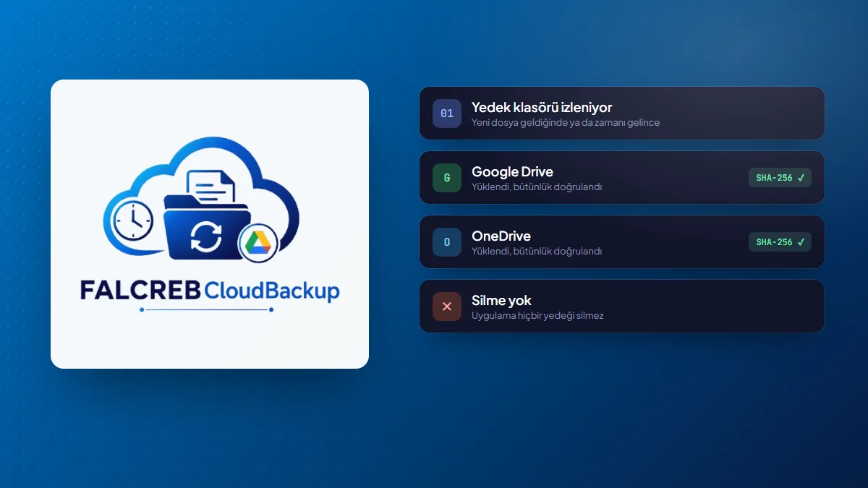
Task: Click the Google Drive triangle logo icon
Action: click(x=258, y=244)
